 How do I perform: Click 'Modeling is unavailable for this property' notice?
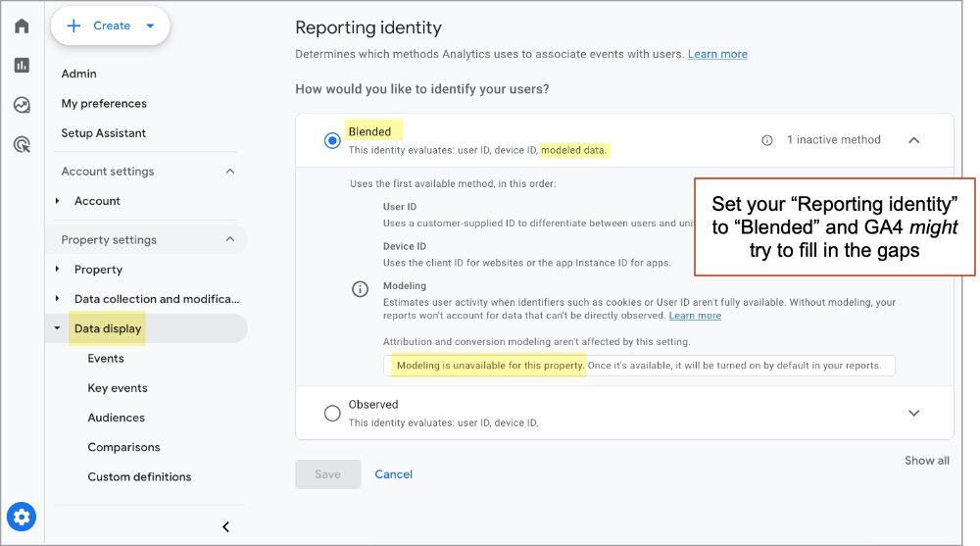tap(491, 366)
